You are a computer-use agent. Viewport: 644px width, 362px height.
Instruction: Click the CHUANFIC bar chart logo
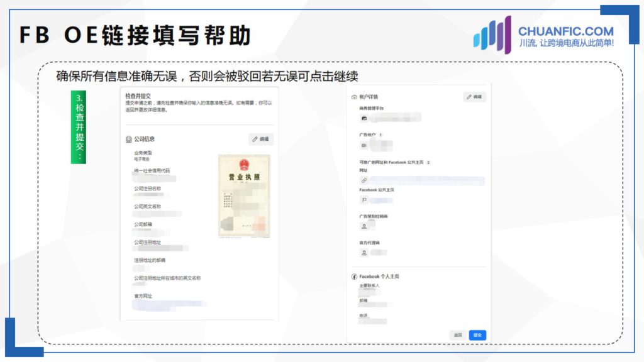(492, 35)
